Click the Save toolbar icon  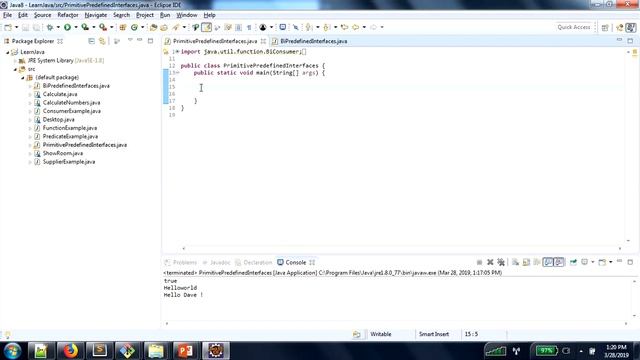click(x=25, y=27)
